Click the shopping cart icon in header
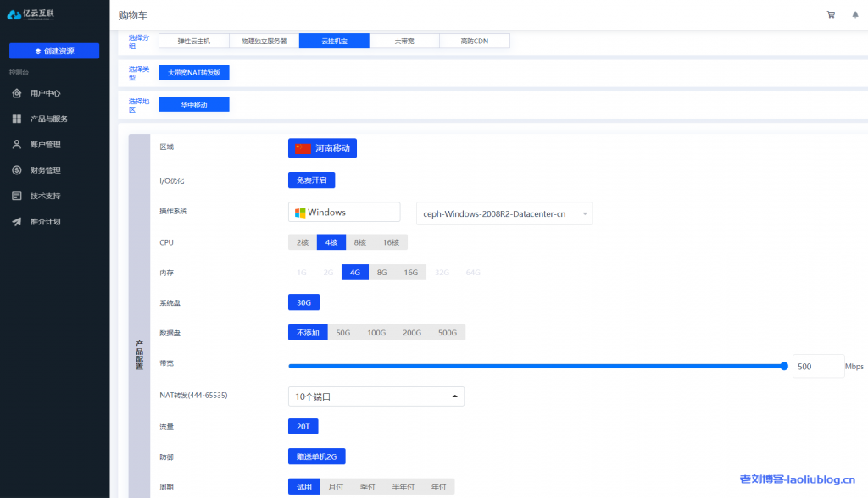 pyautogui.click(x=831, y=15)
